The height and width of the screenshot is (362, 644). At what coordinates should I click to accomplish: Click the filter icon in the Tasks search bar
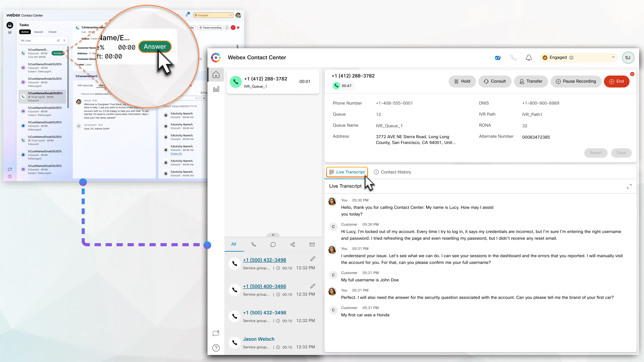64,40
